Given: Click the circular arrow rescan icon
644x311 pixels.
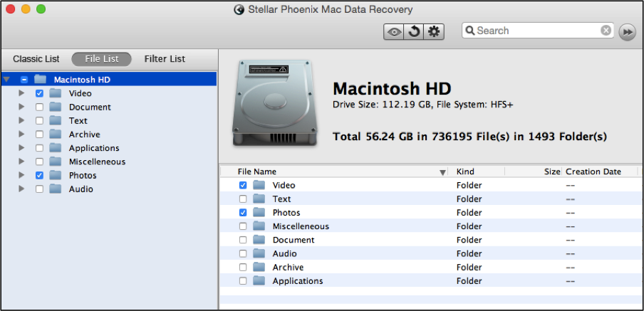Looking at the screenshot, I should pyautogui.click(x=414, y=31).
